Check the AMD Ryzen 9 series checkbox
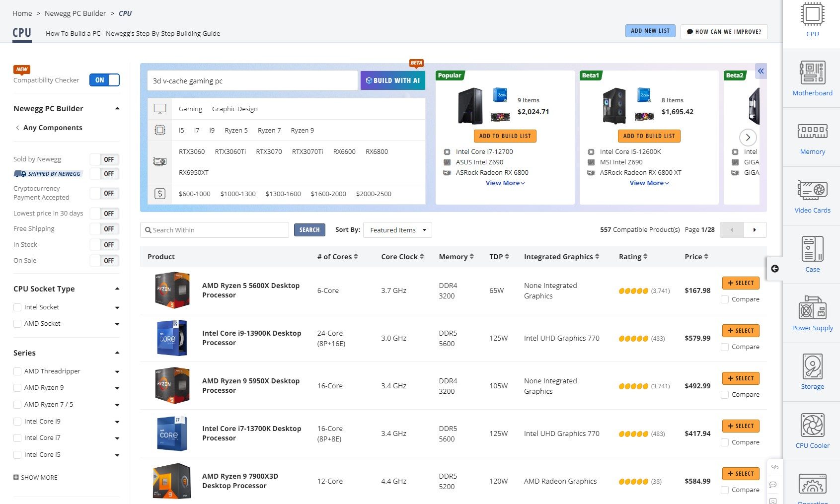840x504 pixels. [17, 388]
